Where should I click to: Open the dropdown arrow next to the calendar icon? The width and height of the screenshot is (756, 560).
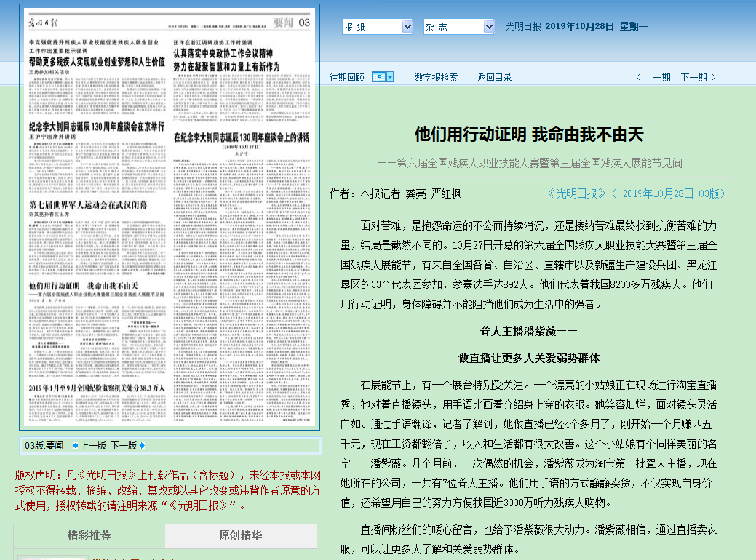tap(390, 77)
